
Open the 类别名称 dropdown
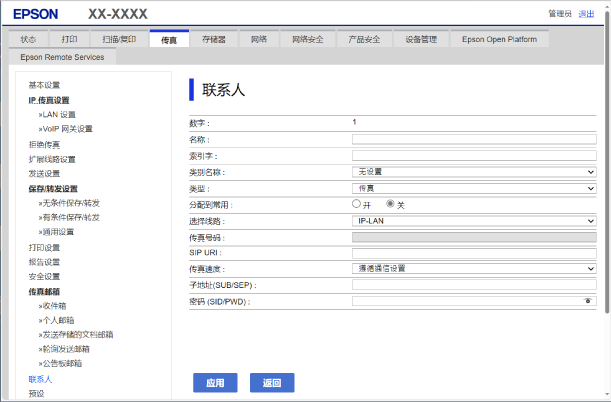click(x=474, y=172)
